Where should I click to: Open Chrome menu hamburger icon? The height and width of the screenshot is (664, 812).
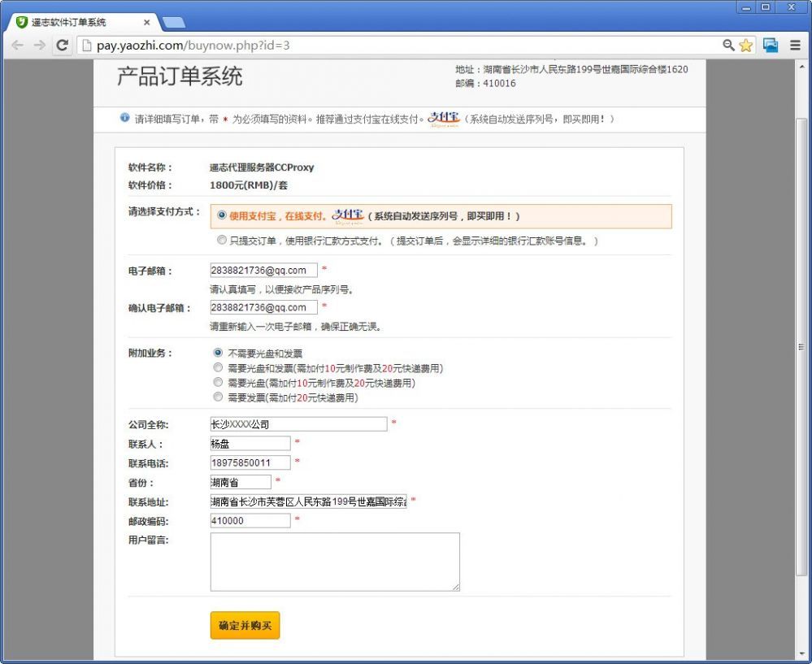(796, 45)
